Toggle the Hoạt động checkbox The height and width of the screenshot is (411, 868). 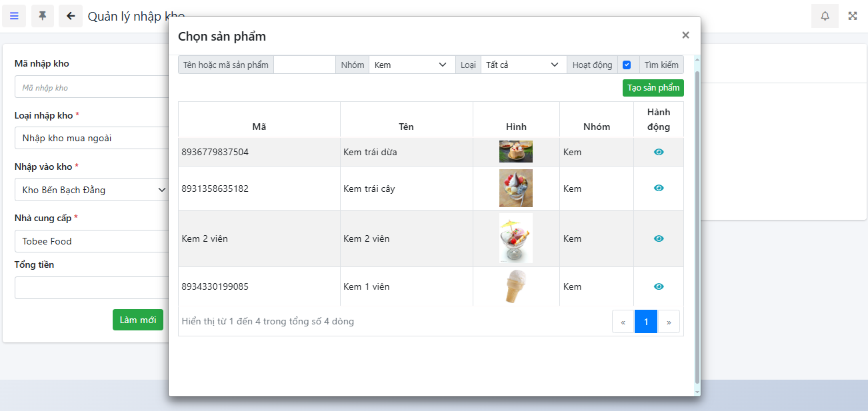tap(627, 65)
